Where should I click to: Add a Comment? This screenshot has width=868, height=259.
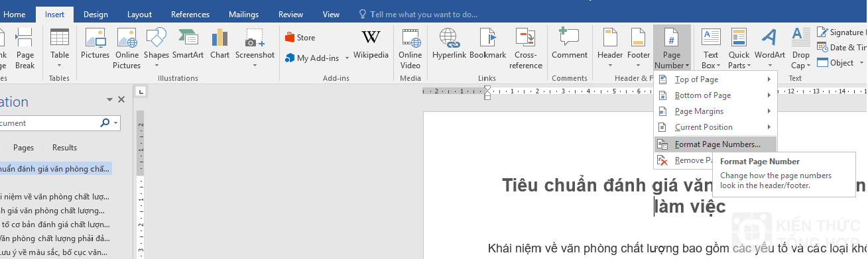pos(570,44)
